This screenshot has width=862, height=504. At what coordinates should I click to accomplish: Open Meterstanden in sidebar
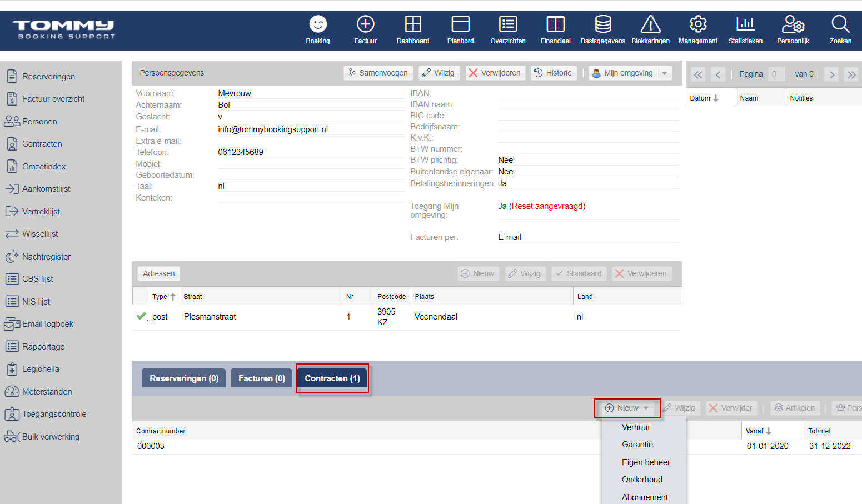(x=47, y=392)
